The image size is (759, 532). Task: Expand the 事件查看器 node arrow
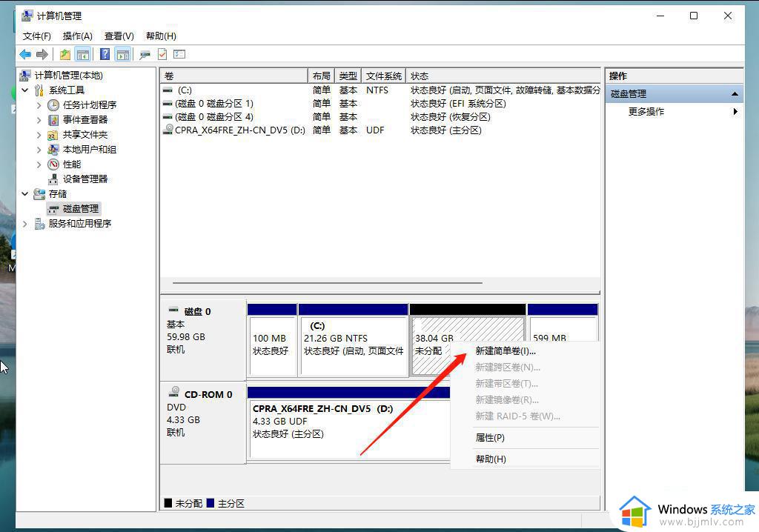click(x=39, y=119)
